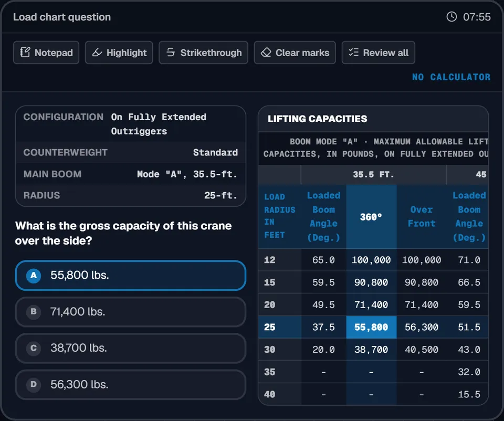This screenshot has height=421, width=504.
Task: Click the timer reading 07:55
Action: point(477,17)
